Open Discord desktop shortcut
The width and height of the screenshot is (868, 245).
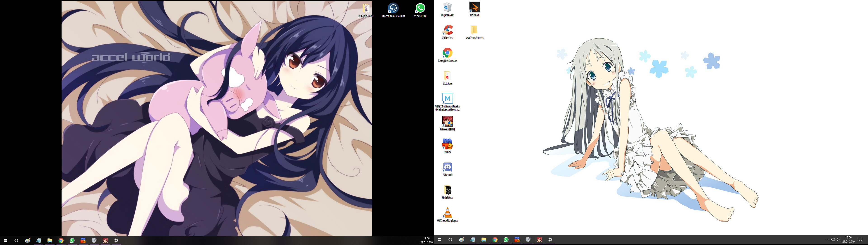coord(448,167)
